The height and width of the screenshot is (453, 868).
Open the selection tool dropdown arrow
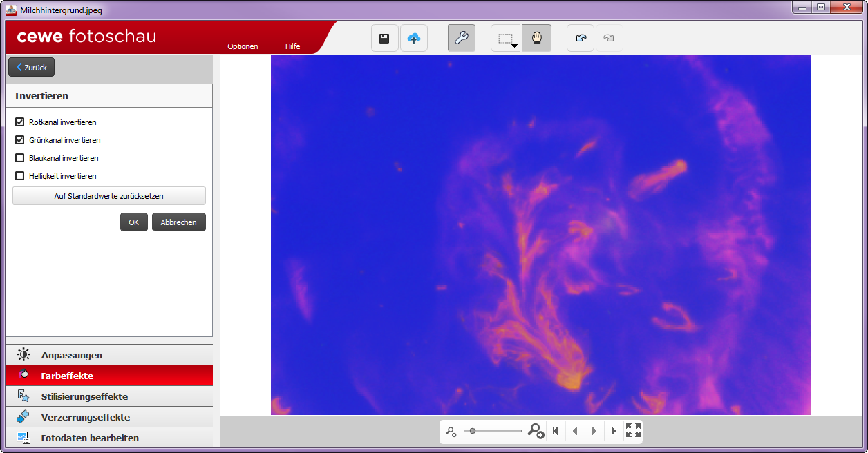515,46
